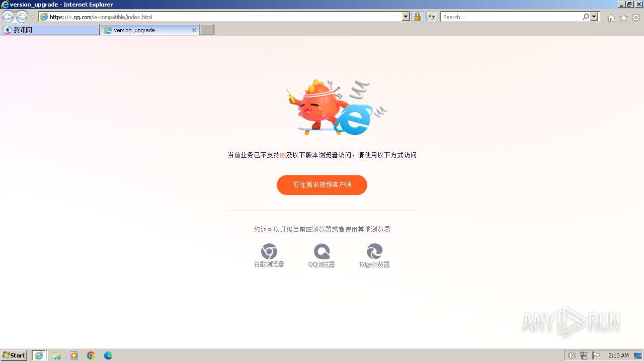
Task: Open the Edge浏览器 link
Action: [374, 264]
